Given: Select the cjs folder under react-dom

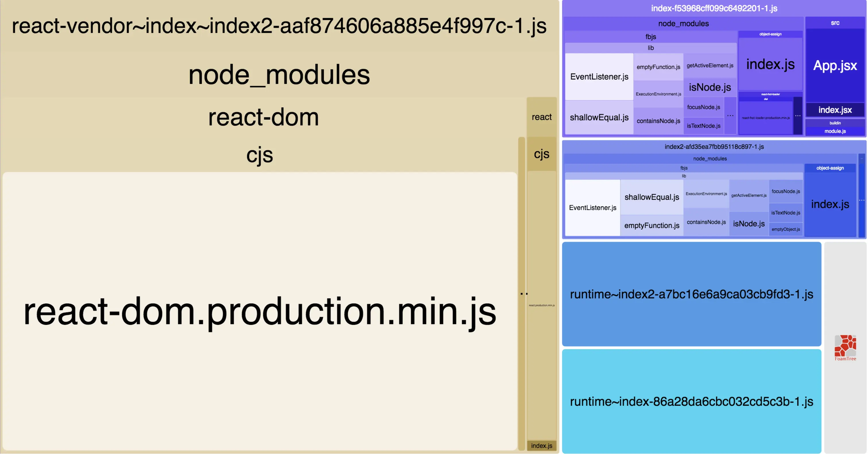Looking at the screenshot, I should coord(259,155).
